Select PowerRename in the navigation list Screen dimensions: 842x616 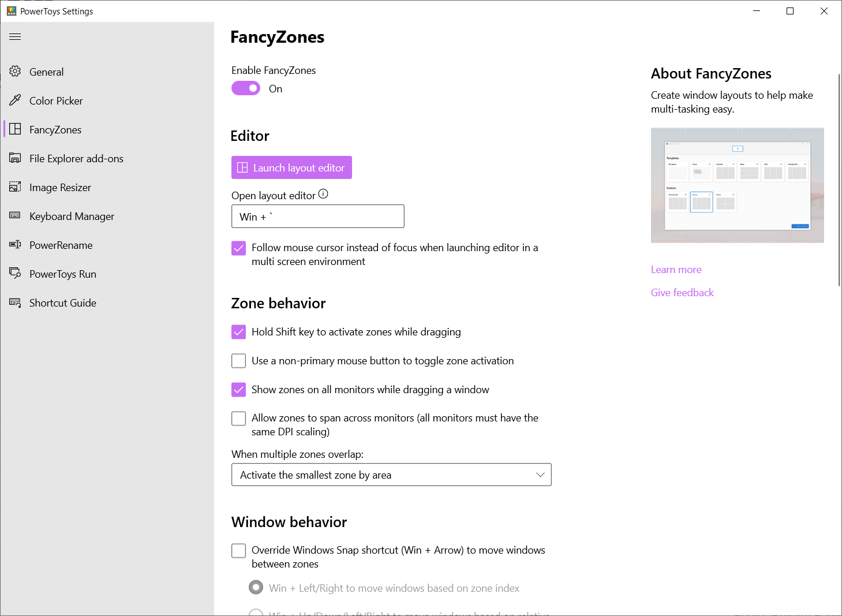point(61,245)
